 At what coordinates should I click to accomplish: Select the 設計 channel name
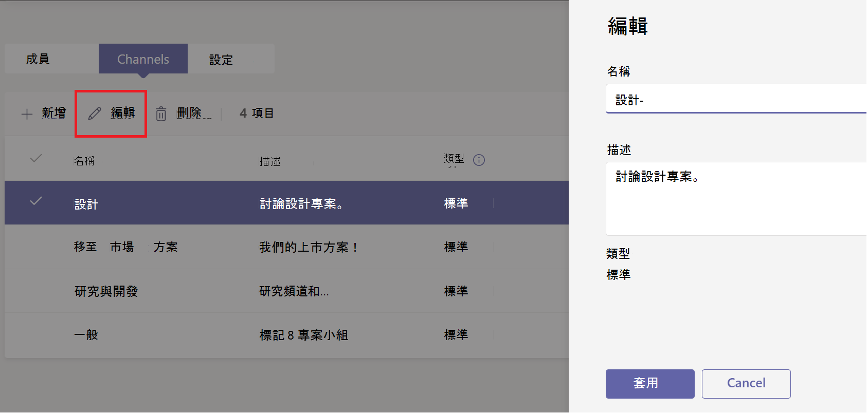point(86,204)
